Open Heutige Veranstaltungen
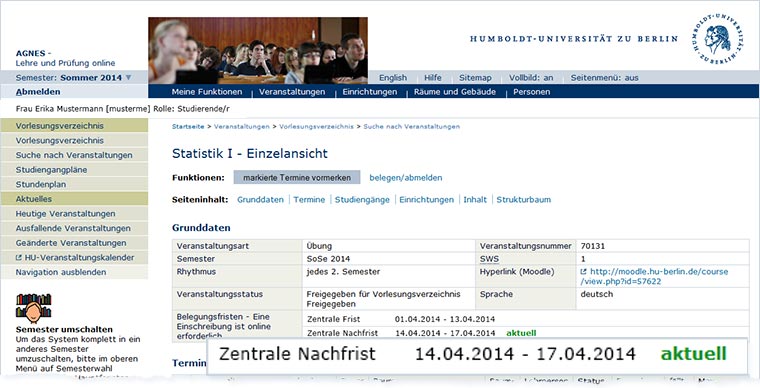The image size is (760, 388). pos(74,214)
